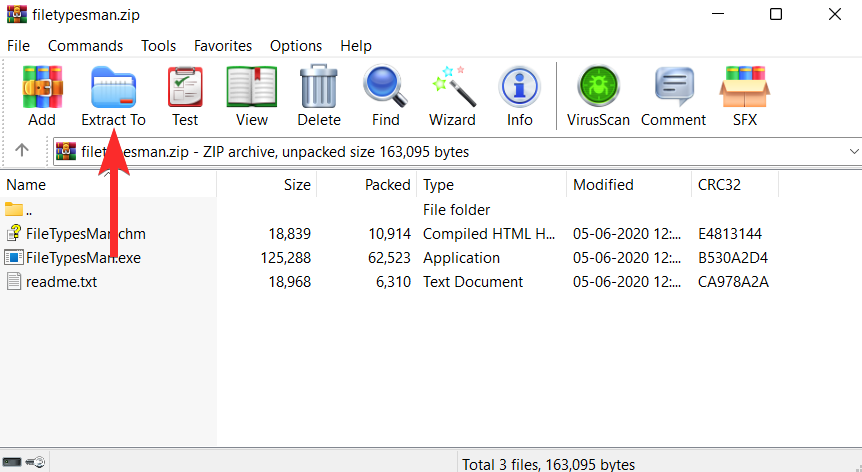Screen dimensions: 862x472
Task: Open the View book icon
Action: click(x=252, y=87)
